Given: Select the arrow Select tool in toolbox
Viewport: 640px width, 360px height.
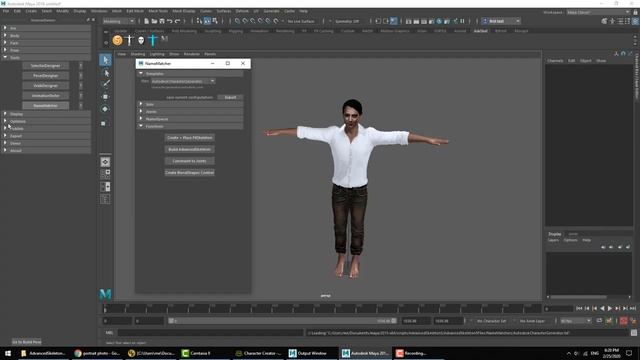Looking at the screenshot, I should 105,60.
